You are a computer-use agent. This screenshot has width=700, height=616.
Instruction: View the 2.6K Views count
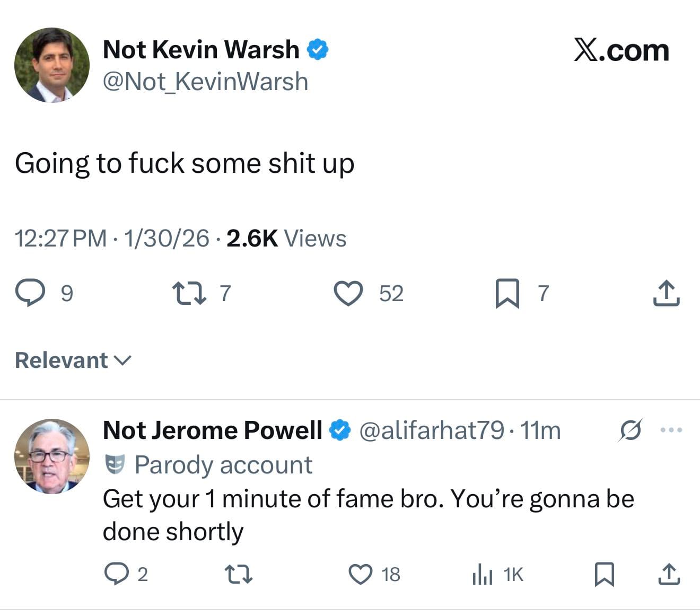pos(286,239)
